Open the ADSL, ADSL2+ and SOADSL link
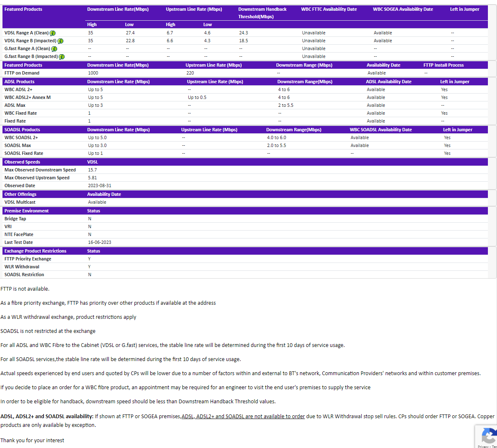The width and height of the screenshot is (497, 448). coord(243,416)
